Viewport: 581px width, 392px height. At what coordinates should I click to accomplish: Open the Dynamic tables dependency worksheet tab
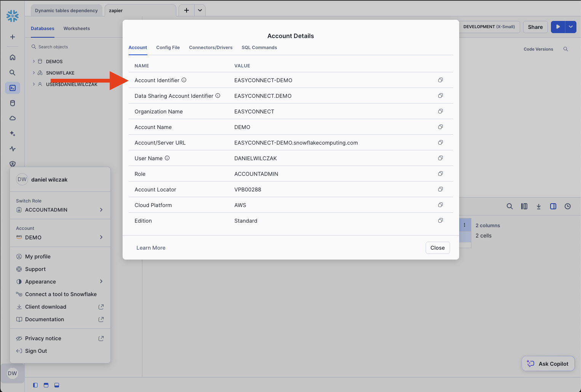pyautogui.click(x=66, y=11)
